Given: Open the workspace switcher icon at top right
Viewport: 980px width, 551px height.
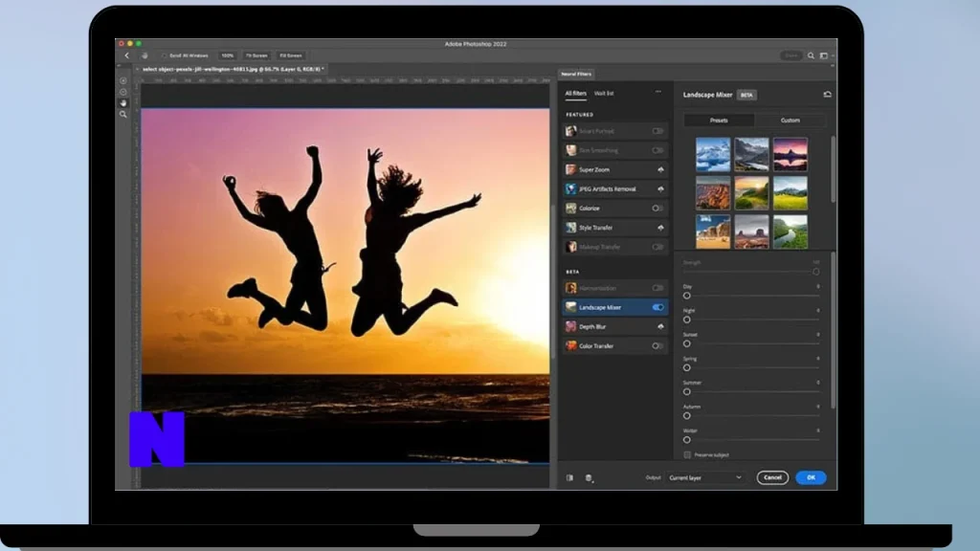Looking at the screenshot, I should [x=824, y=55].
